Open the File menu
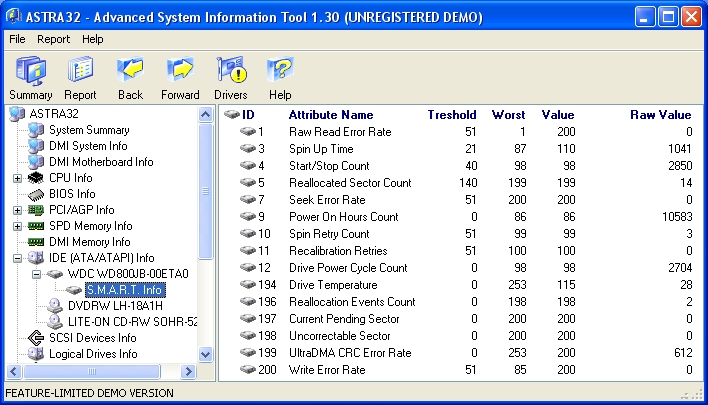Viewport: 708px width, 405px height. [17, 39]
